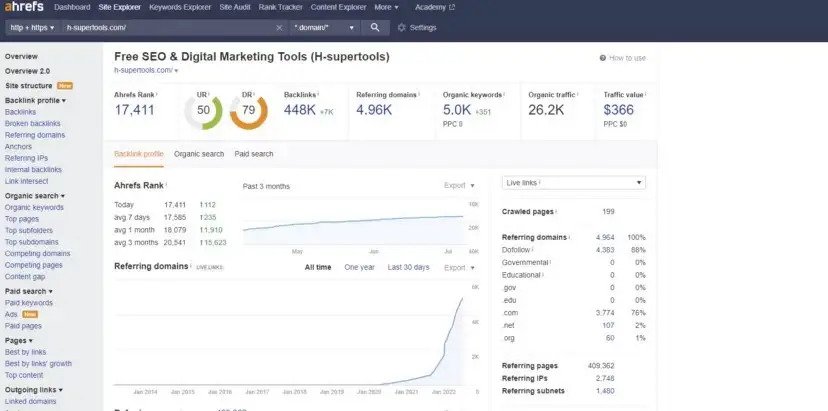
Task: Open Academy external link
Action: pyautogui.click(x=435, y=7)
